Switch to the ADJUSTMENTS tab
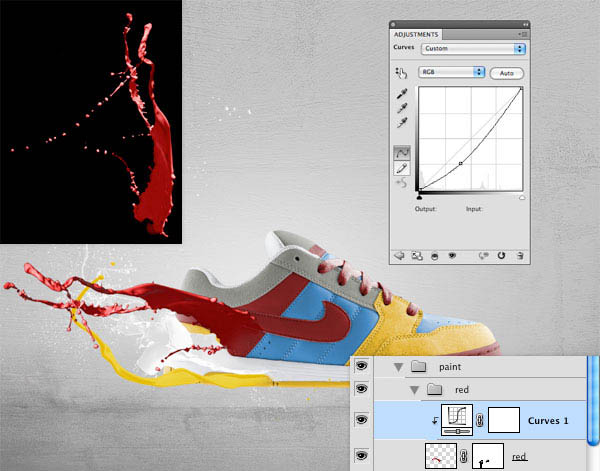The height and width of the screenshot is (471, 600). click(416, 34)
